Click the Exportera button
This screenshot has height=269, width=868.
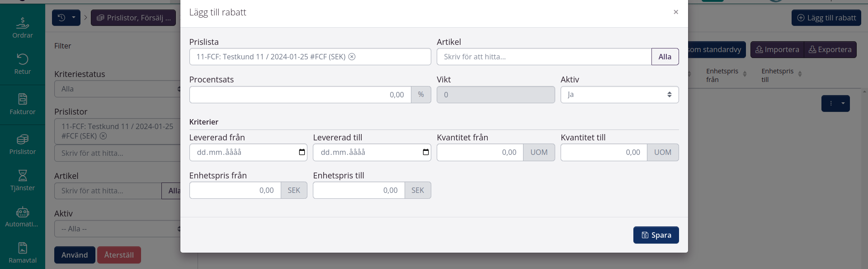[x=830, y=49]
